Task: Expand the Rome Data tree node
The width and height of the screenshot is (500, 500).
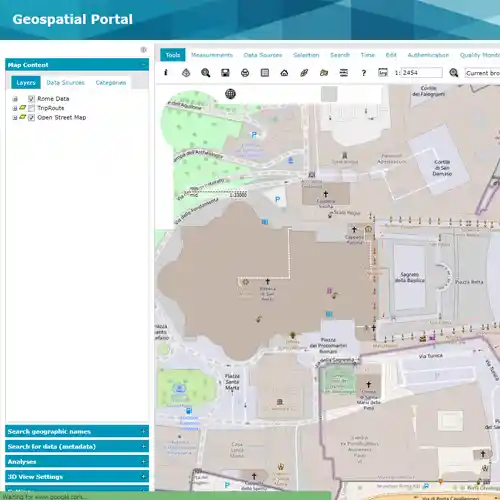Action: (15, 99)
